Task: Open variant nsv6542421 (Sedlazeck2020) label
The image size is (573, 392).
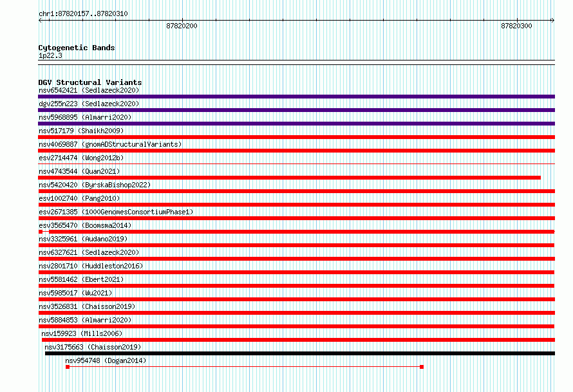Action: pos(89,90)
